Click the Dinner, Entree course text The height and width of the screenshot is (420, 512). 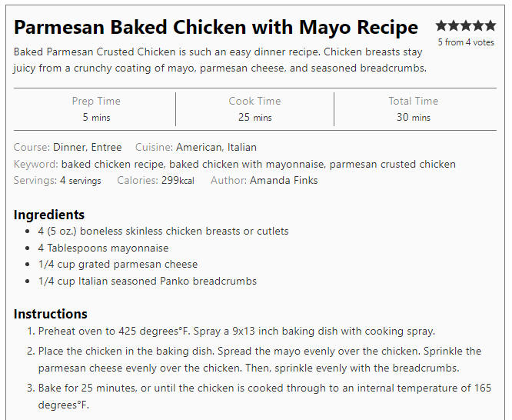point(87,147)
